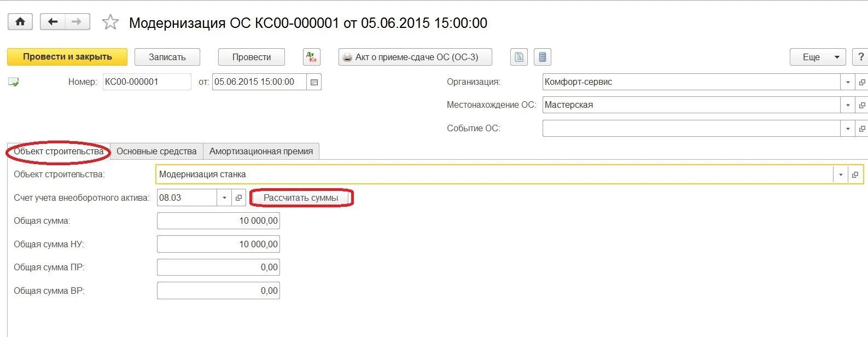Open help with question mark button
Screen dimensions: 868x337
860,57
